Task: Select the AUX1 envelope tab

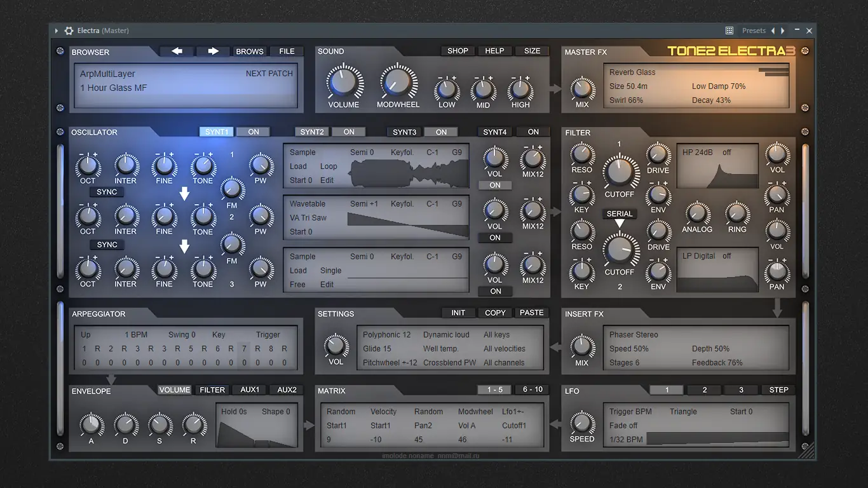Action: [250, 390]
